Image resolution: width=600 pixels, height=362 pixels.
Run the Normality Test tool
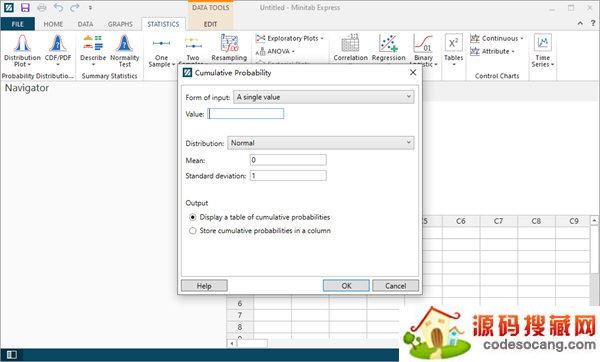[x=124, y=51]
